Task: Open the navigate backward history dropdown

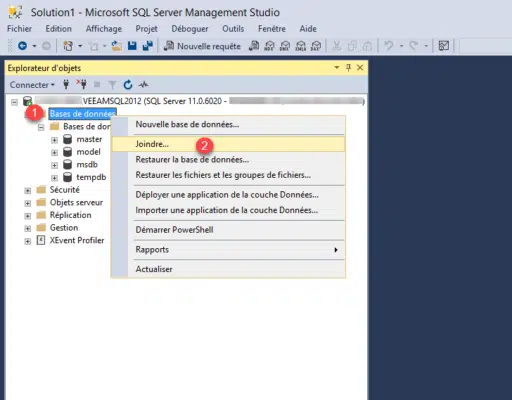Action: pyautogui.click(x=34, y=46)
